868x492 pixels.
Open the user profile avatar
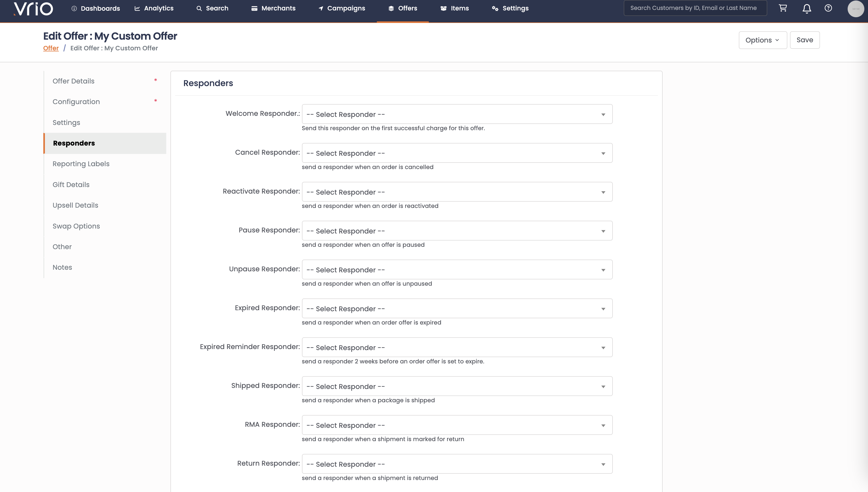(855, 8)
